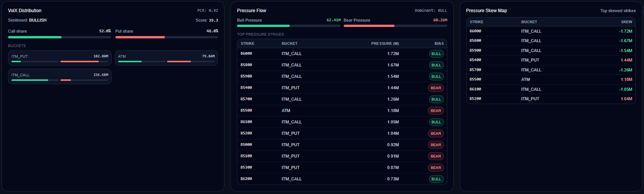Select the PCR: 0.92 readout
Image resolution: width=644 pixels, height=194 pixels.
[x=208, y=10]
